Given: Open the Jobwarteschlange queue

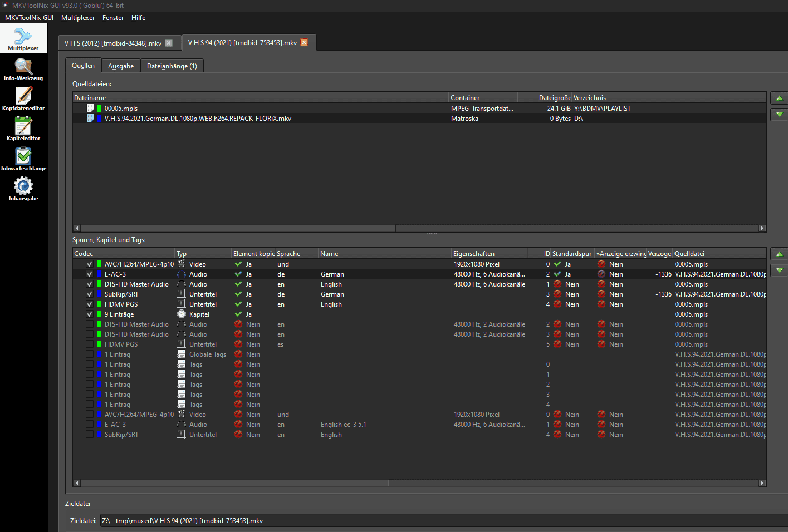Looking at the screenshot, I should pyautogui.click(x=23, y=159).
